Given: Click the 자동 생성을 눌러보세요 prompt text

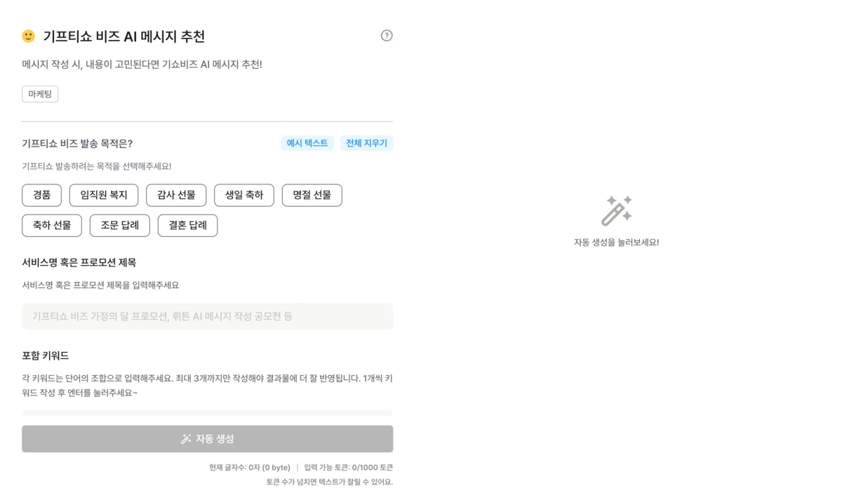Looking at the screenshot, I should 615,242.
